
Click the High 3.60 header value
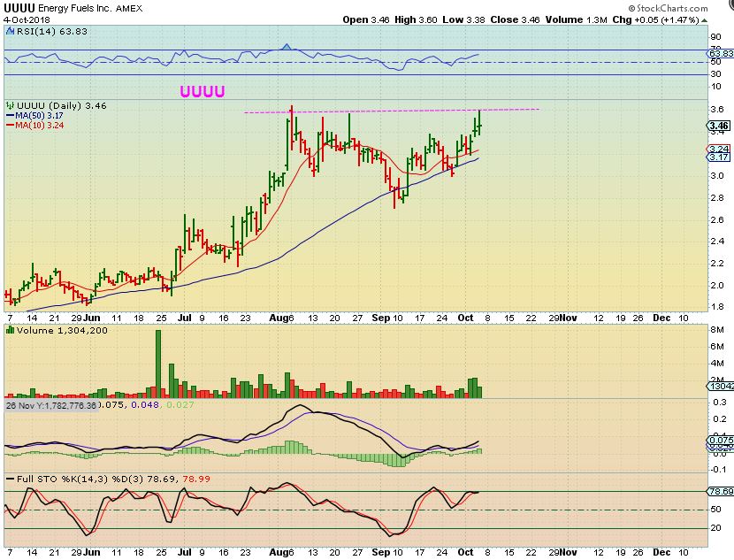416,19
